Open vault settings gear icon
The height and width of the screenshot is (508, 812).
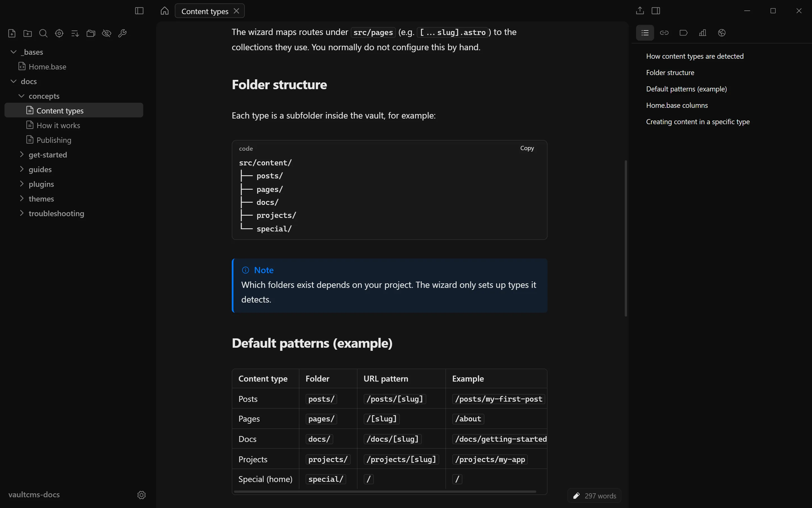click(142, 495)
